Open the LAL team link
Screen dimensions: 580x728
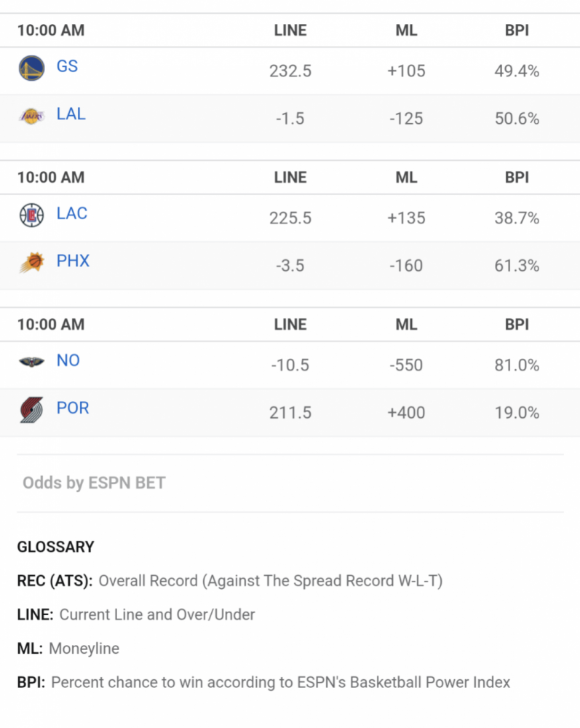[71, 114]
